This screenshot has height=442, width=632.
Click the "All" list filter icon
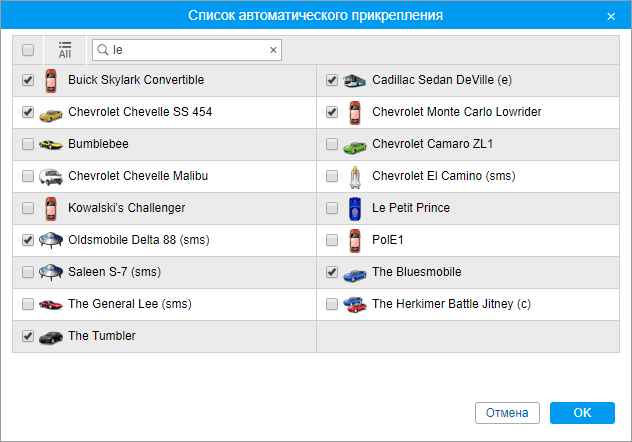pyautogui.click(x=65, y=49)
